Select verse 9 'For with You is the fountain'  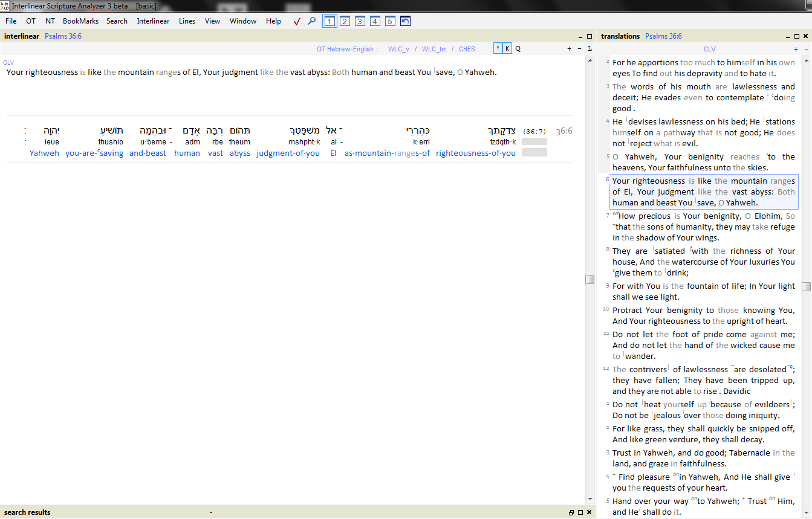(x=703, y=291)
